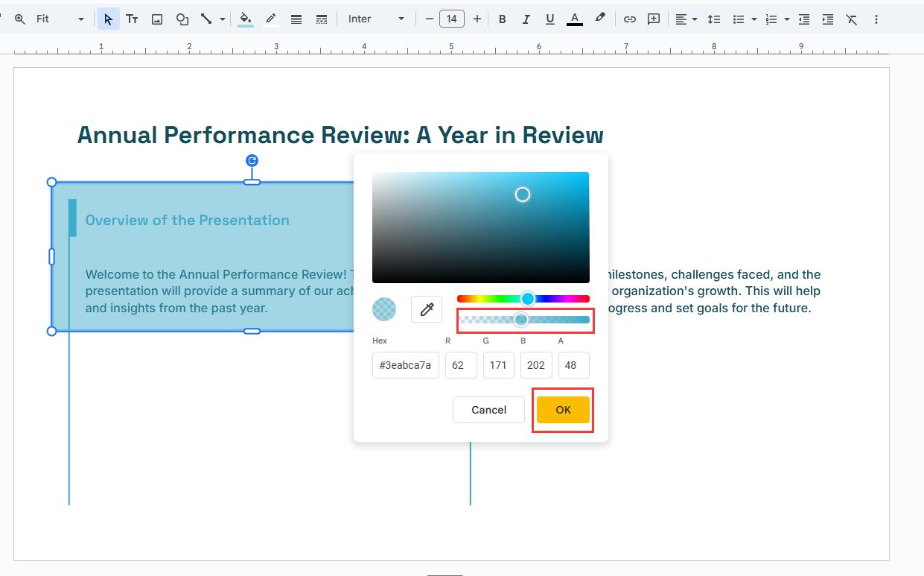The image size is (924, 576).
Task: Click the shape's left middle resize handle
Action: click(x=51, y=256)
